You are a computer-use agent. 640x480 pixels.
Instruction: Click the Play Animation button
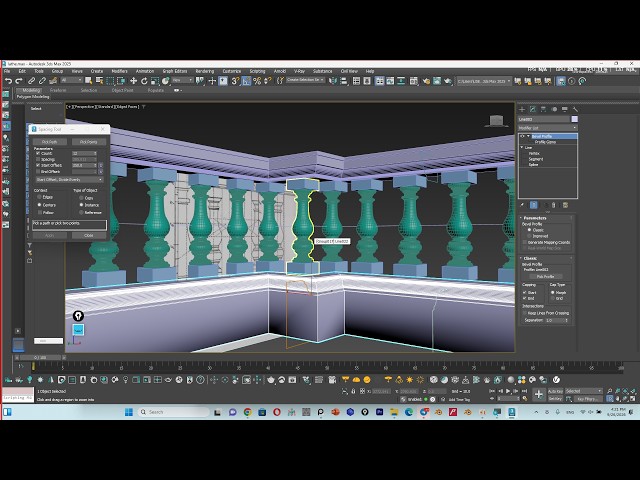tap(508, 391)
